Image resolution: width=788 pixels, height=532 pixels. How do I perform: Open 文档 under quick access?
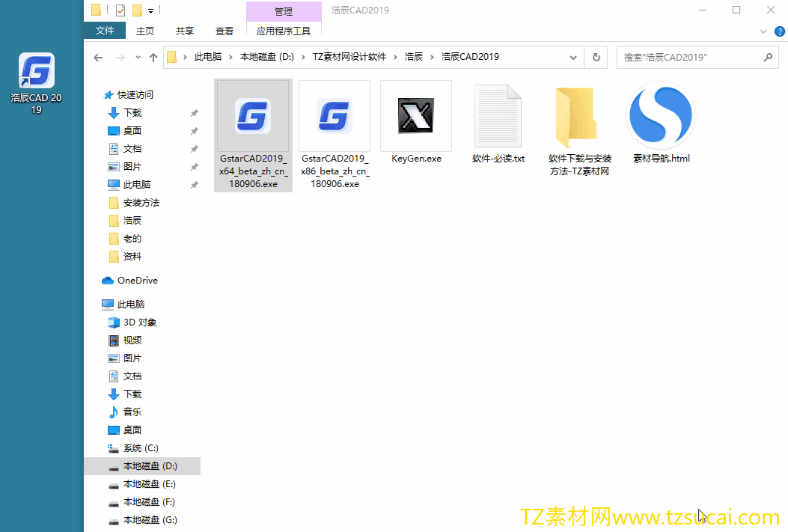point(132,149)
